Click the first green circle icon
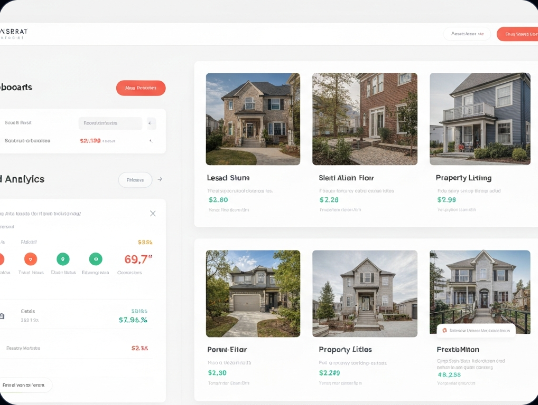This screenshot has height=405, width=538. point(63,259)
